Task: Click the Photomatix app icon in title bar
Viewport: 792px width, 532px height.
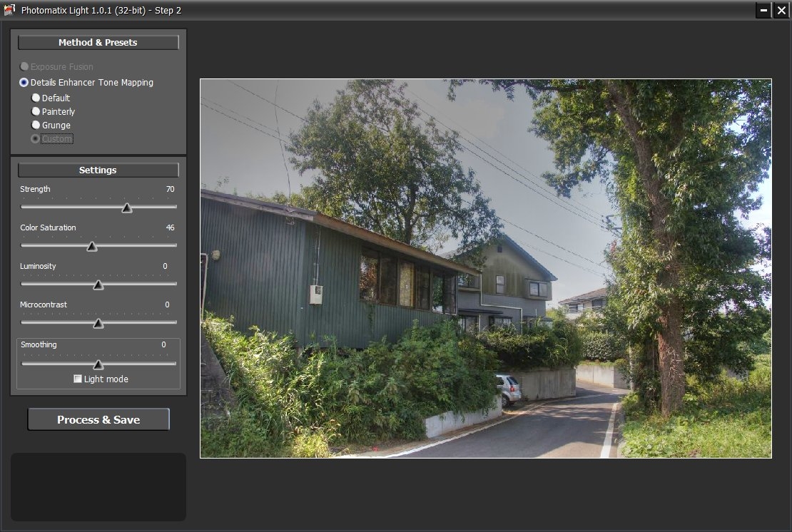Action: (9, 9)
